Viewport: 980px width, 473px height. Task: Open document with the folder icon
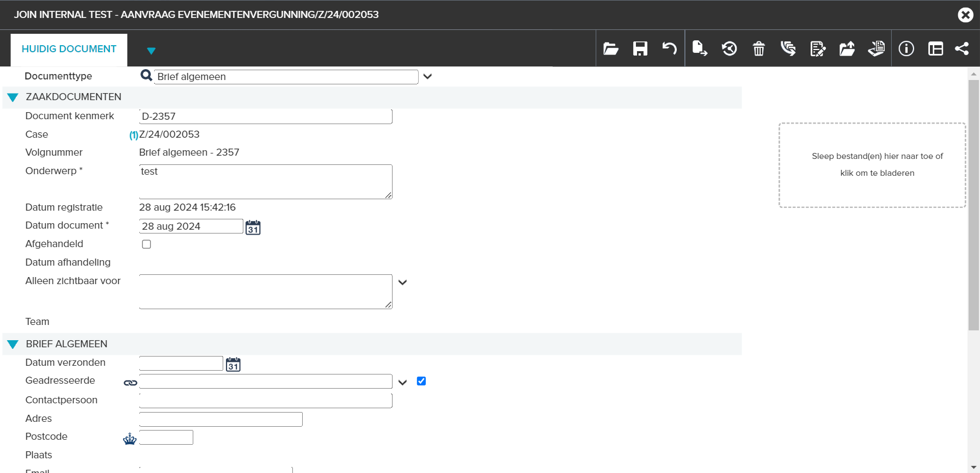pos(611,49)
